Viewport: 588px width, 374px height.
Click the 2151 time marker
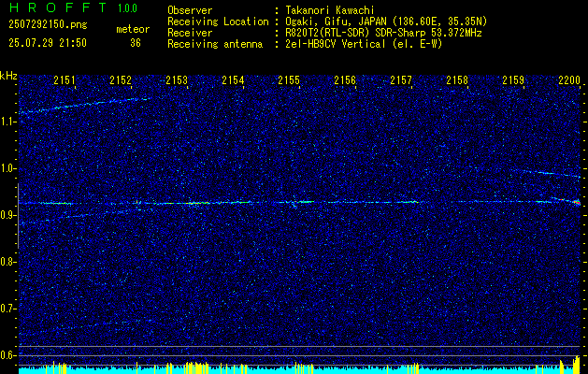click(x=65, y=79)
